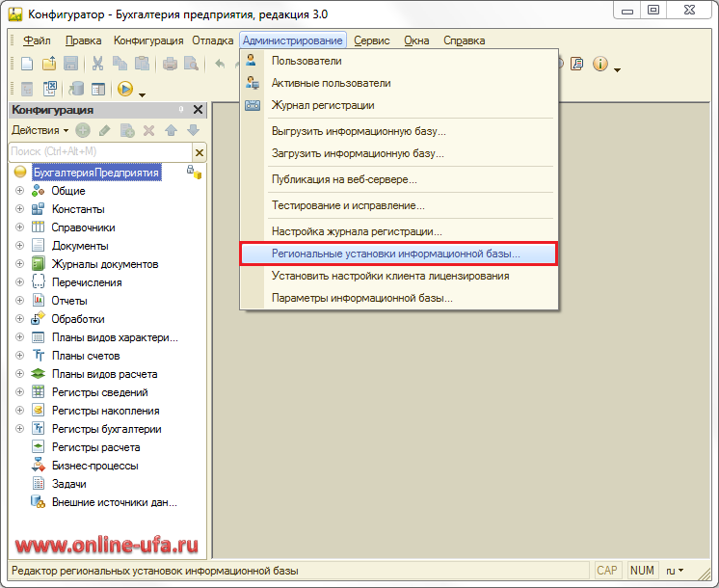
Task: Click the Update database configuration icon
Action: pos(76,89)
